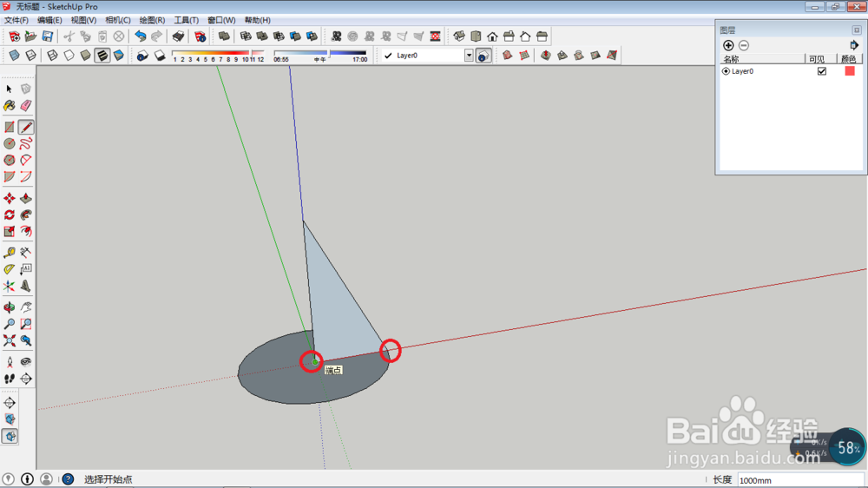Click the help question mark in status bar

(x=68, y=479)
